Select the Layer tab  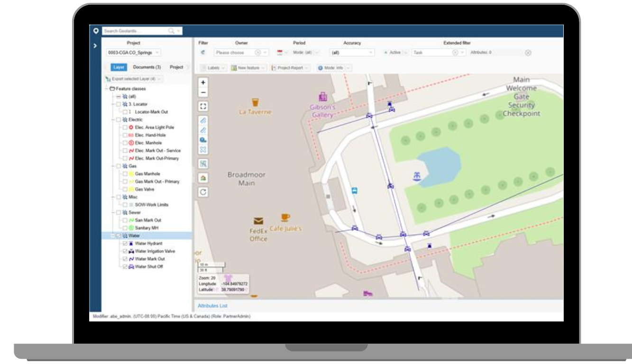pyautogui.click(x=119, y=68)
